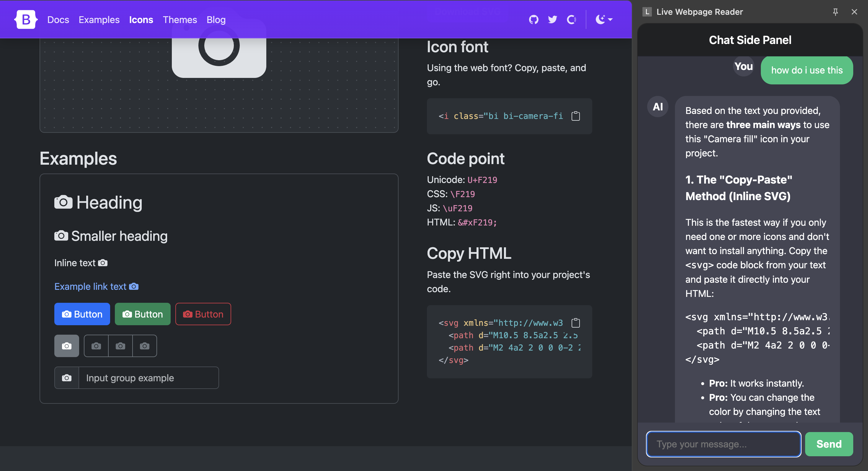
Task: Open the theme mode dropdown
Action: 604,19
